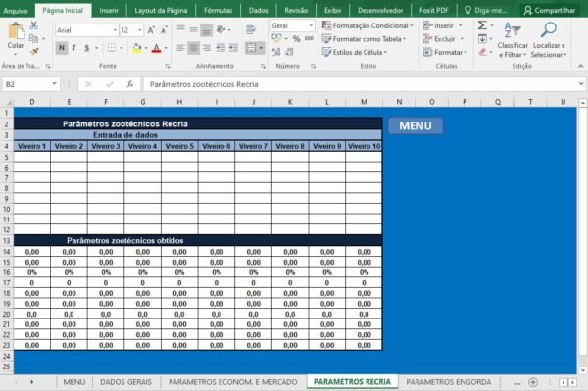Image resolution: width=588 pixels, height=391 pixels.
Task: Toggle center horizontal alignment
Action: (193, 48)
